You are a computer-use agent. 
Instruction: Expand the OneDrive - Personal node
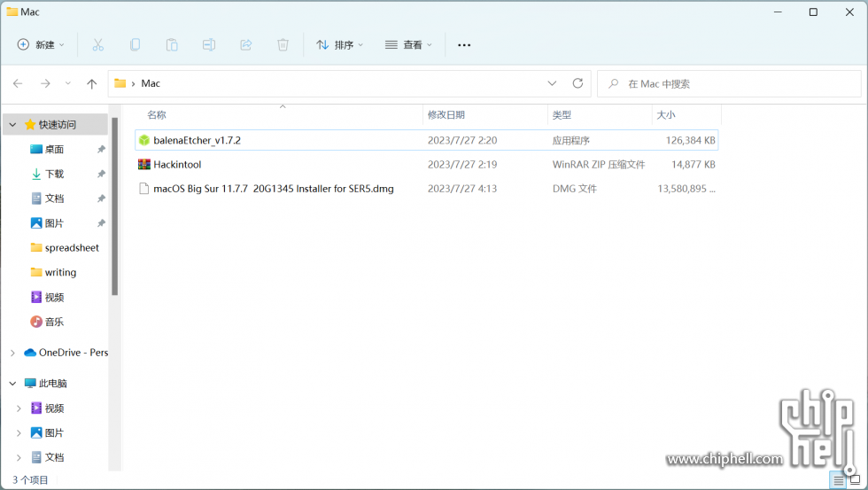tap(12, 353)
